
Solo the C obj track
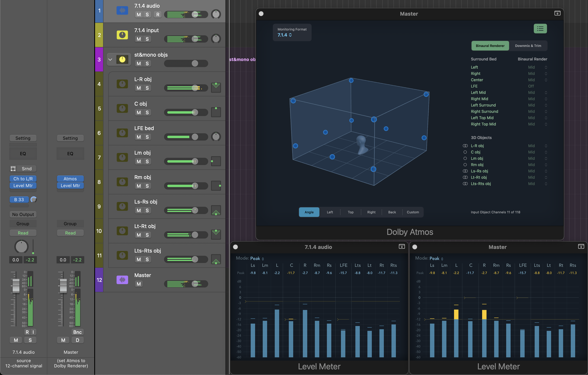(147, 112)
